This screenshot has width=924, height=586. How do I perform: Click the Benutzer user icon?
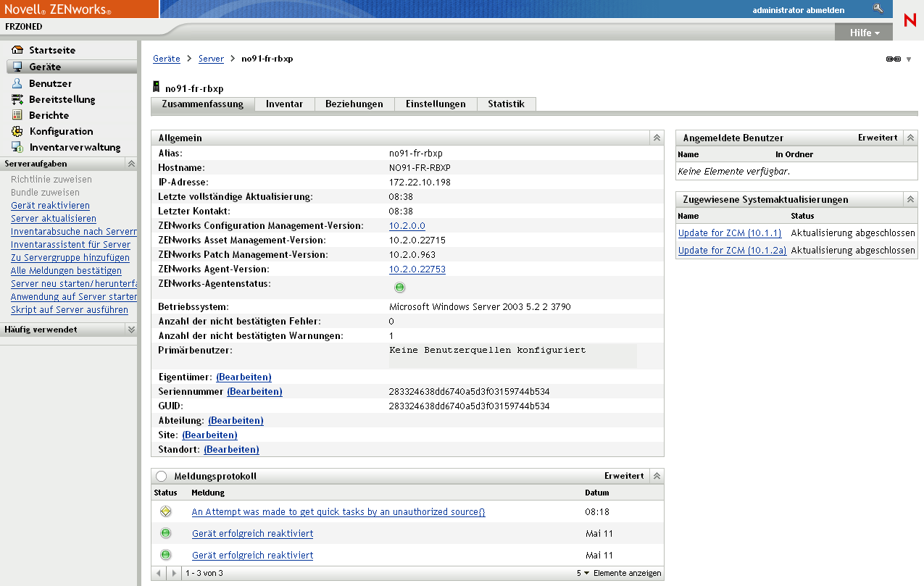click(x=17, y=83)
